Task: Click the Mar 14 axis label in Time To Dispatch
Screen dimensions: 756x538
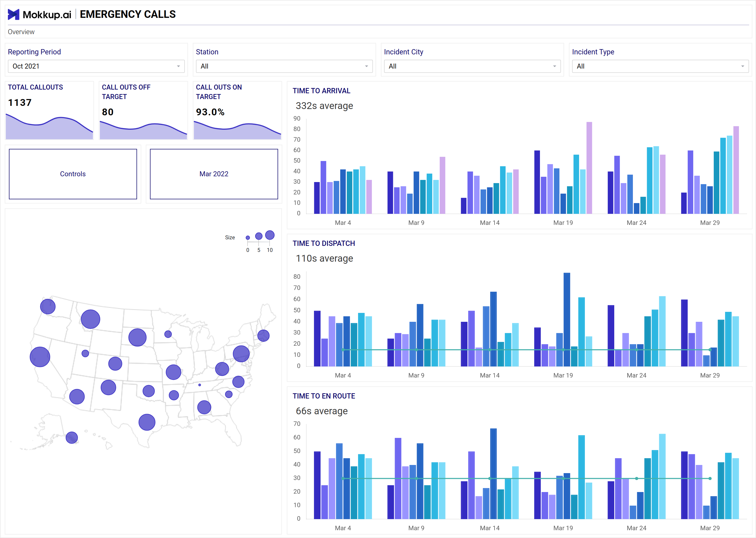Action: pos(490,375)
